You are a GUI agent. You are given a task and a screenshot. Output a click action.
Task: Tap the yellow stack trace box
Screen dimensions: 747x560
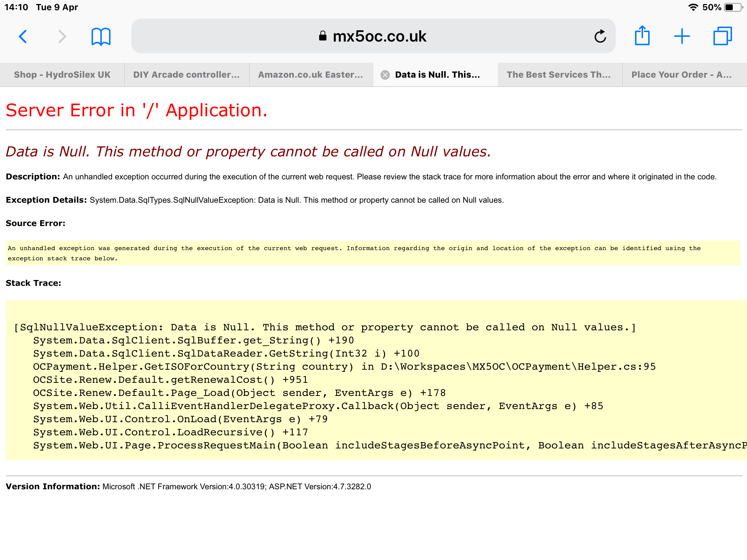click(x=376, y=380)
